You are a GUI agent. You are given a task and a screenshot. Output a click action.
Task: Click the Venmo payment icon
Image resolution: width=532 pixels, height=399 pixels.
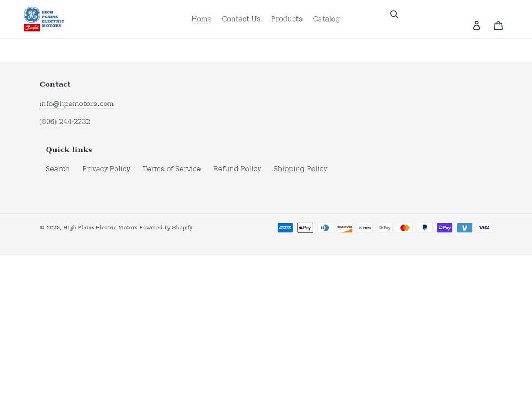pyautogui.click(x=464, y=228)
